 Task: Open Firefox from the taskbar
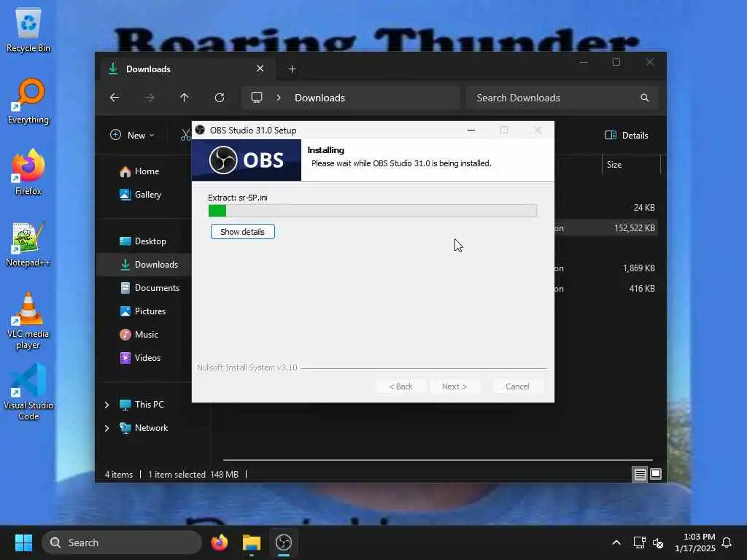pyautogui.click(x=219, y=542)
